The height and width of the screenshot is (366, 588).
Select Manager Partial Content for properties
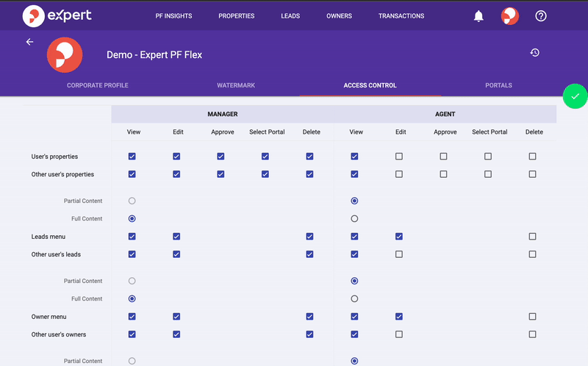[x=132, y=201]
